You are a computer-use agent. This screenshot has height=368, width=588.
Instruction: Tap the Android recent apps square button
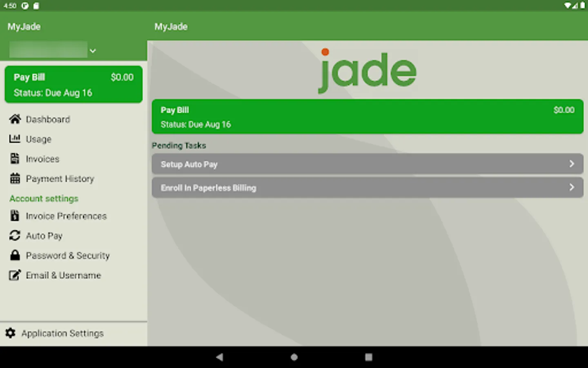tap(368, 357)
